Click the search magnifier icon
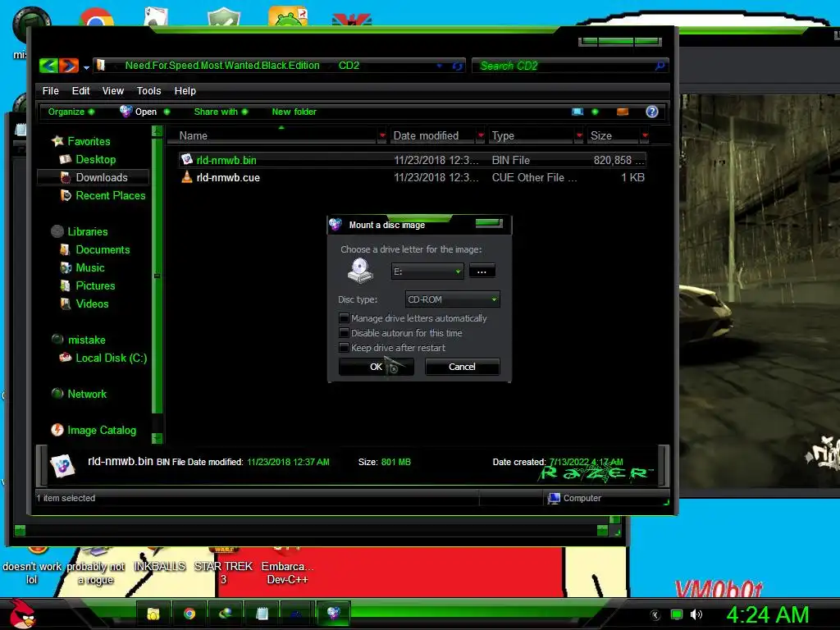Image resolution: width=840 pixels, height=630 pixels. (660, 66)
